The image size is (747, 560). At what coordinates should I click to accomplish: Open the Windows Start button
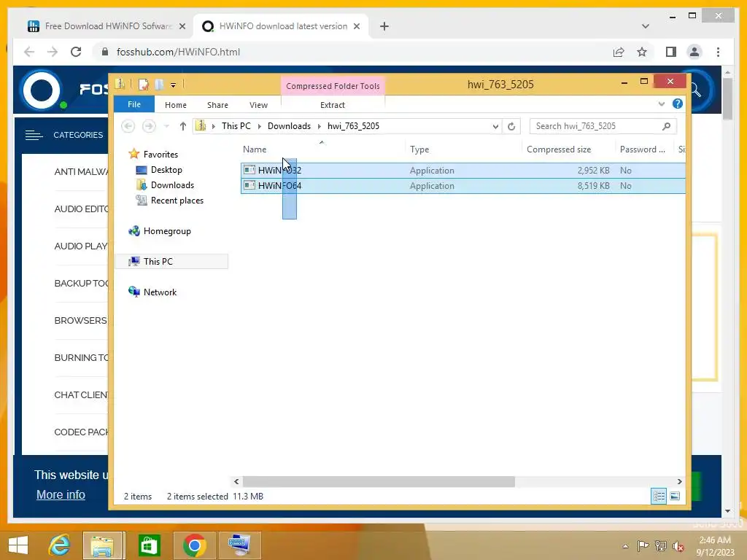tap(18, 545)
